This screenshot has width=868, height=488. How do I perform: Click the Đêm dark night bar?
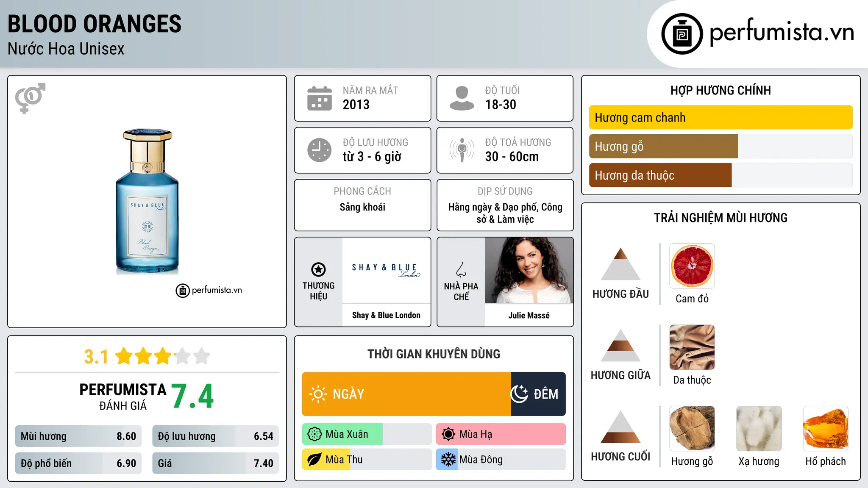538,394
